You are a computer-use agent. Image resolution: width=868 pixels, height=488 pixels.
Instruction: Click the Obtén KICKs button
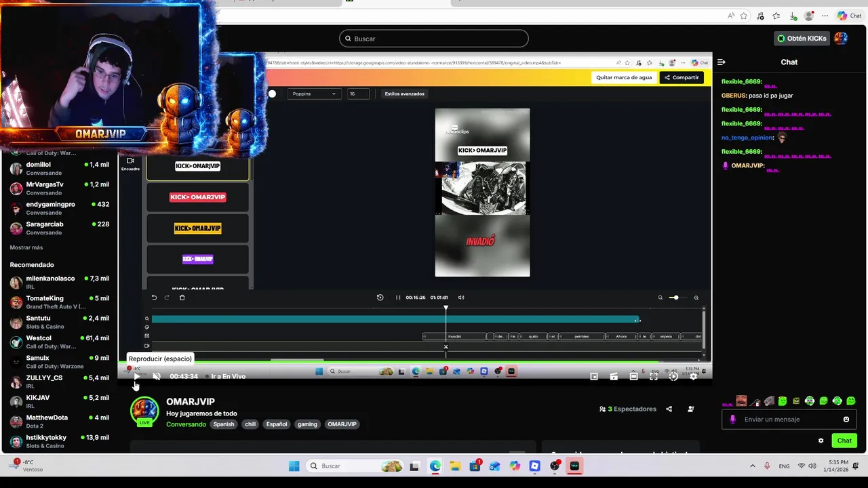point(802,39)
